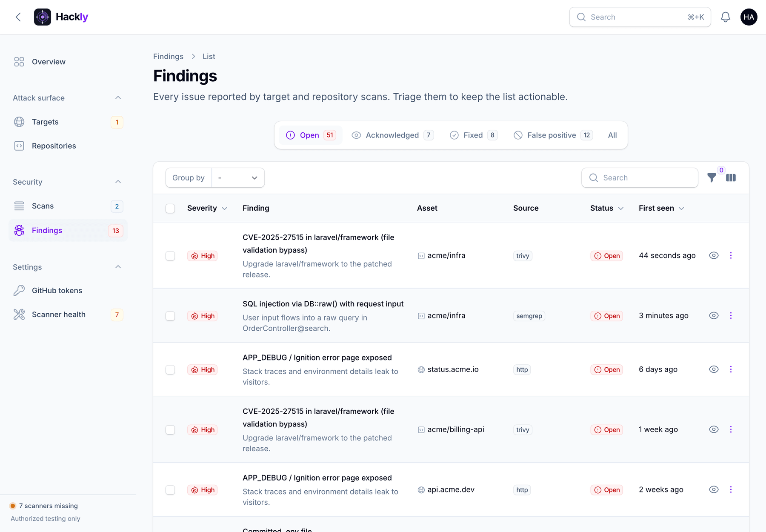Screen dimensions: 766x532
Task: Open the notifications bell
Action: pos(726,17)
